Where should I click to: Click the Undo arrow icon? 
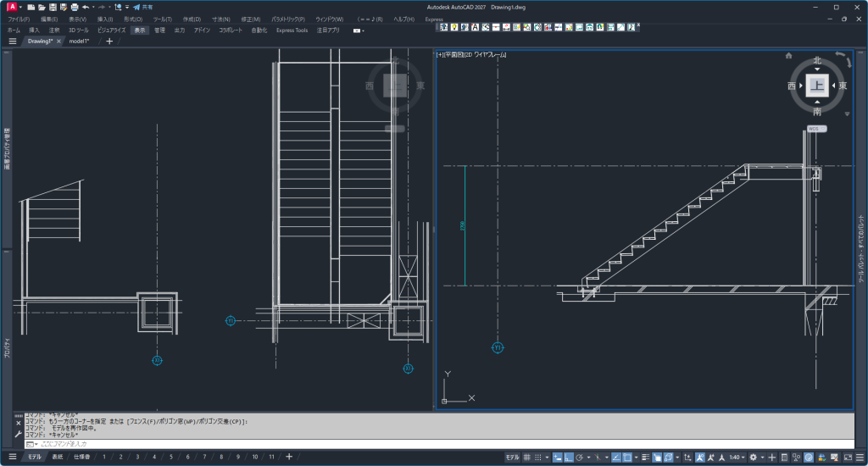86,7
